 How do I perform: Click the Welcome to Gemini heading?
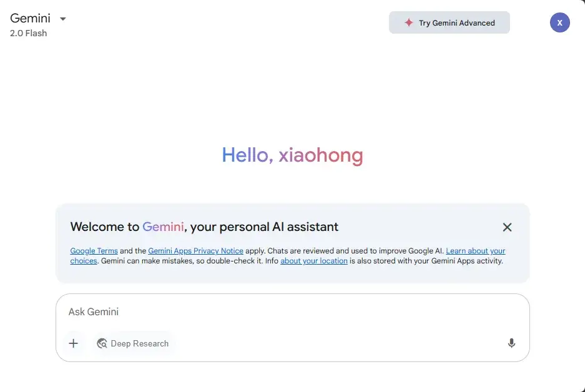coord(204,227)
